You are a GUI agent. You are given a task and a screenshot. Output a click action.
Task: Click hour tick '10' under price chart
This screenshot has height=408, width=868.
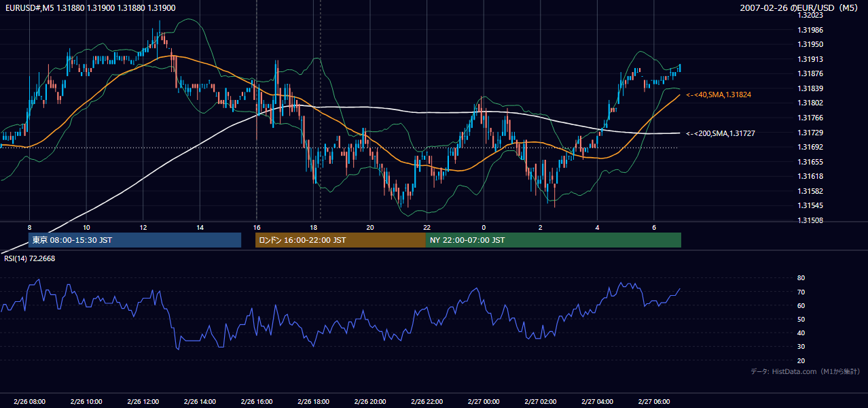tap(86, 227)
